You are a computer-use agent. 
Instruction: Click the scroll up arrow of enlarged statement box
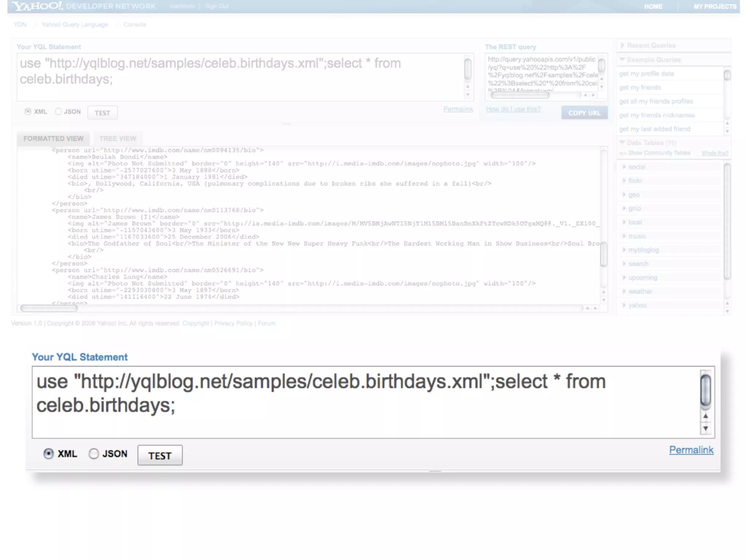tap(706, 416)
